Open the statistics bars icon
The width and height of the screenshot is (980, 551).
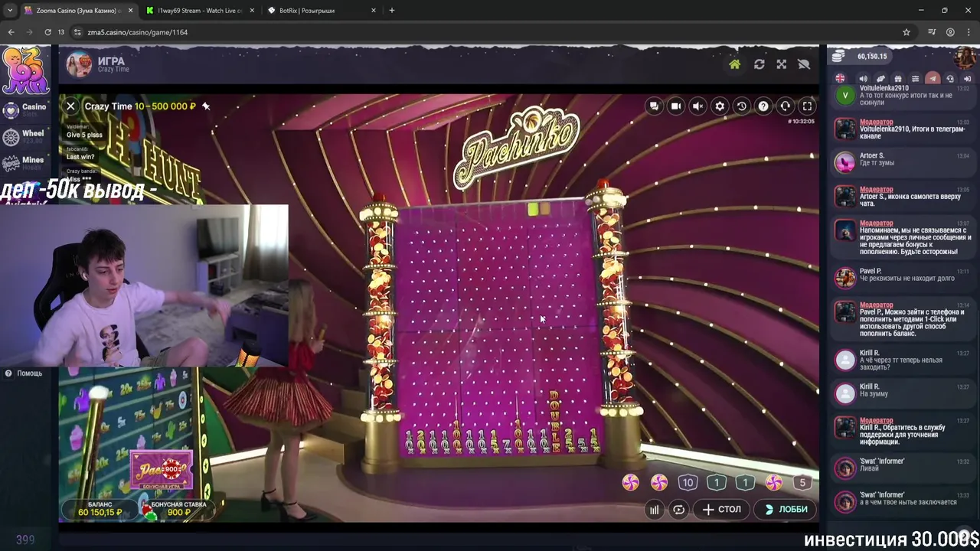pyautogui.click(x=654, y=510)
